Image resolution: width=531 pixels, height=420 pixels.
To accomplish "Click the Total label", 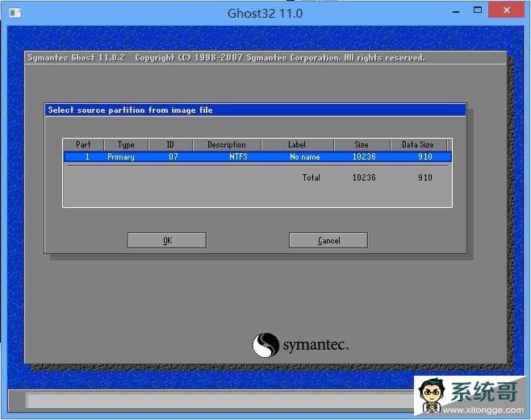I will (311, 177).
